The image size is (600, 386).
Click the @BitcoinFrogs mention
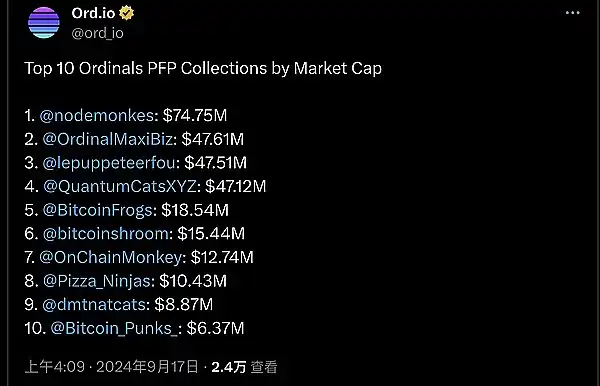pyautogui.click(x=98, y=210)
